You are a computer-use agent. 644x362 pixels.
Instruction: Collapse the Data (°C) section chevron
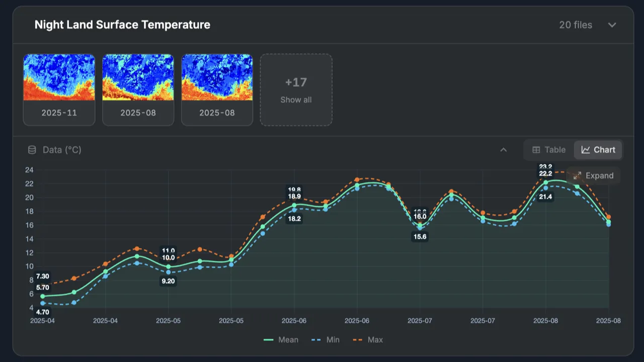point(503,150)
